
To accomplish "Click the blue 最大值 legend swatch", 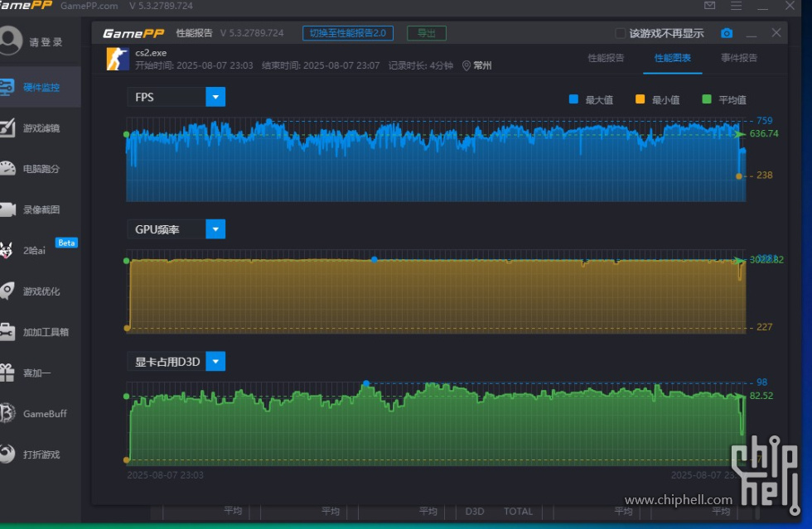I will coord(573,99).
